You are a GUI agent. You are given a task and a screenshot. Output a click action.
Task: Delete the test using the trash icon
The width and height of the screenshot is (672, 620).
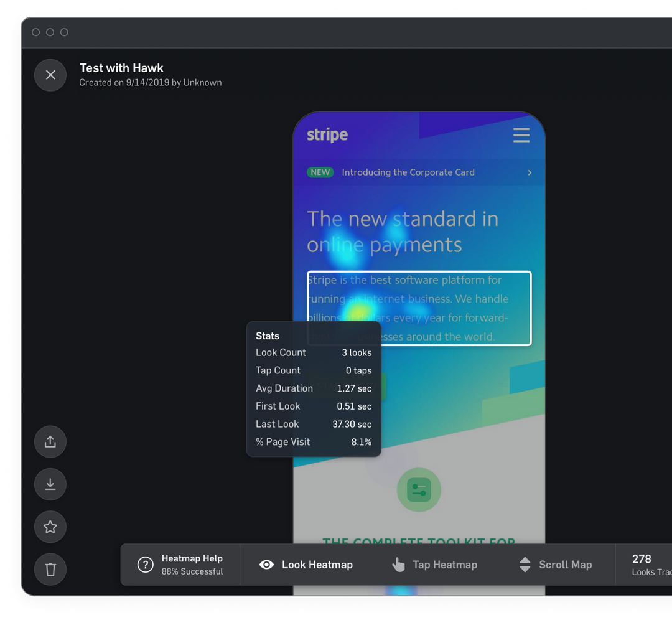tap(50, 569)
